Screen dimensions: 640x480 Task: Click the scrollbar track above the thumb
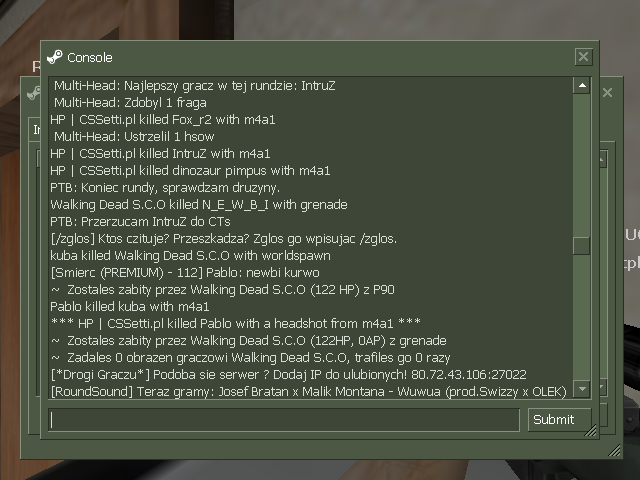(x=582, y=165)
